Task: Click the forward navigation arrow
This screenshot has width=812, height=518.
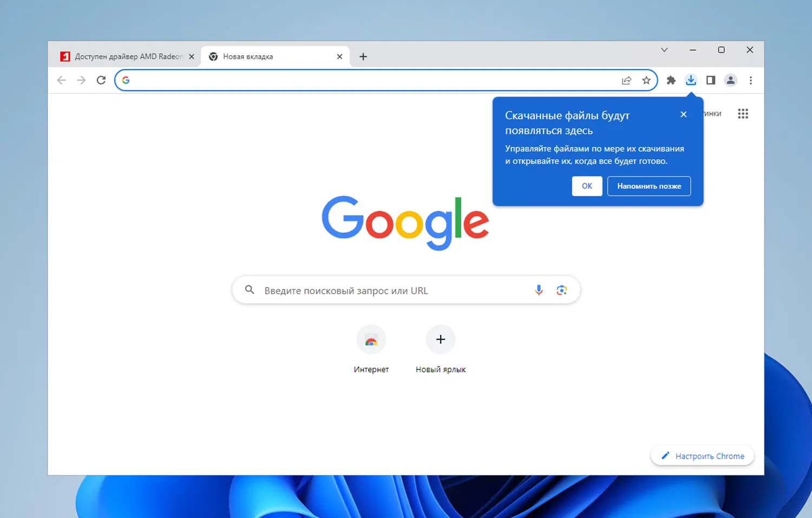Action: pyautogui.click(x=81, y=80)
